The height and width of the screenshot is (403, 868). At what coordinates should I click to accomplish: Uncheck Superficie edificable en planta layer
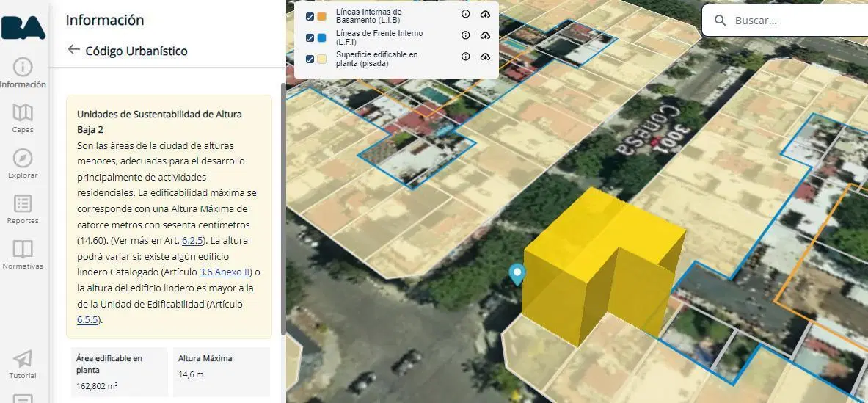(310, 59)
